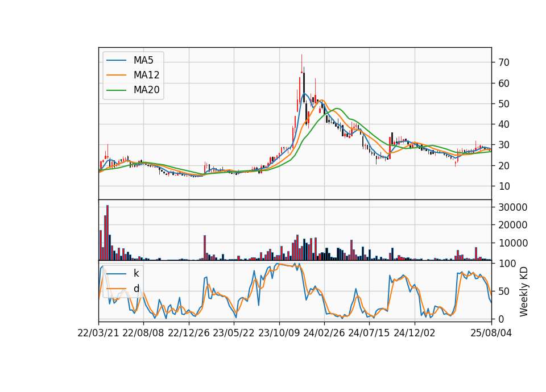Image resolution: width=546 pixels, height=392 pixels.
Task: Click the 23/10/09 date tick label
Action: tap(279, 333)
